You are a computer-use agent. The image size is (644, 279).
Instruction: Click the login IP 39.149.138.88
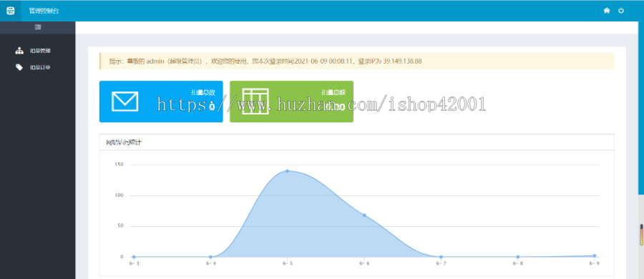click(402, 62)
